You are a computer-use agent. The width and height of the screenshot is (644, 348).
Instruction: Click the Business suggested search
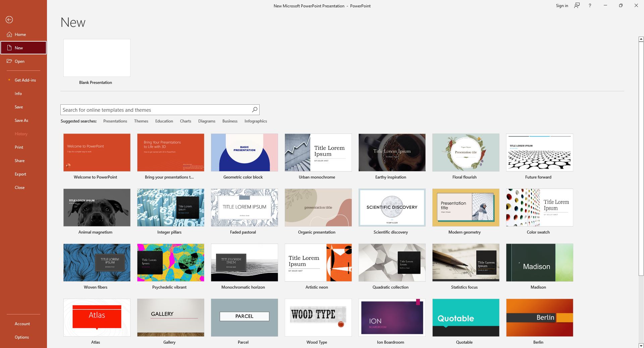tap(230, 121)
